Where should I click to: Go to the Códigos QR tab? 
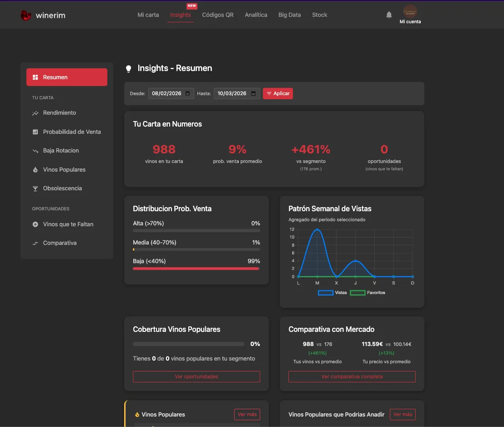click(217, 15)
